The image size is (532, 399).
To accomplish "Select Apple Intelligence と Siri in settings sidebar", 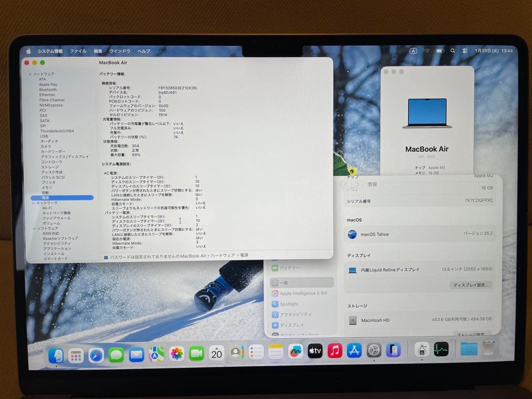I will tap(301, 293).
